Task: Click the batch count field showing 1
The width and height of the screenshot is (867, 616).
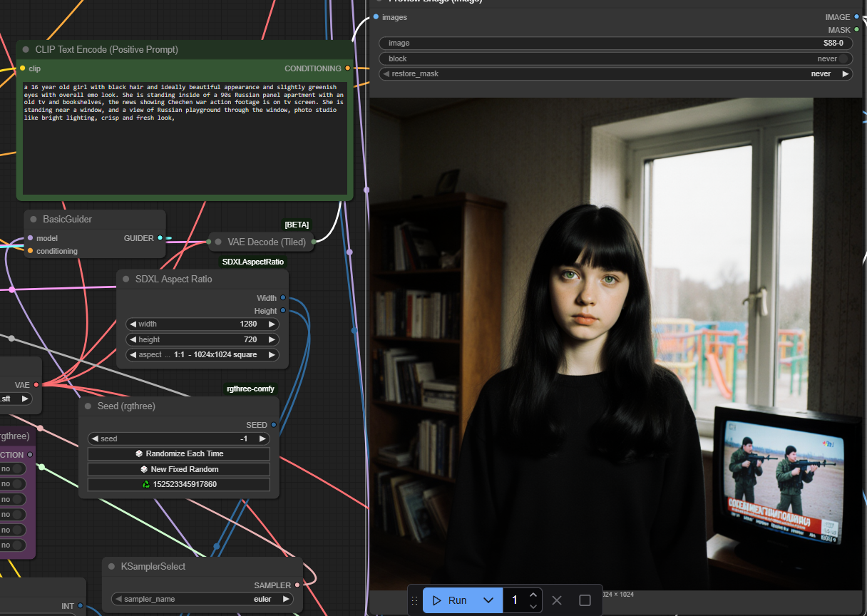Action: tap(515, 600)
